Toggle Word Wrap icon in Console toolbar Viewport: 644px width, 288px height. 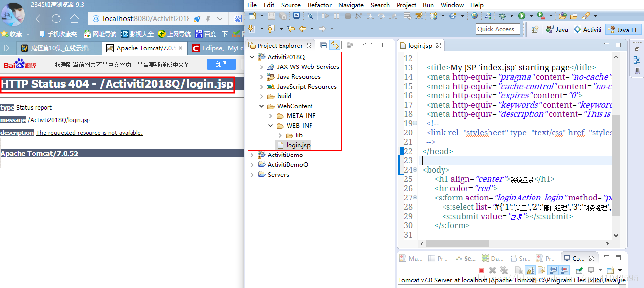click(x=541, y=270)
